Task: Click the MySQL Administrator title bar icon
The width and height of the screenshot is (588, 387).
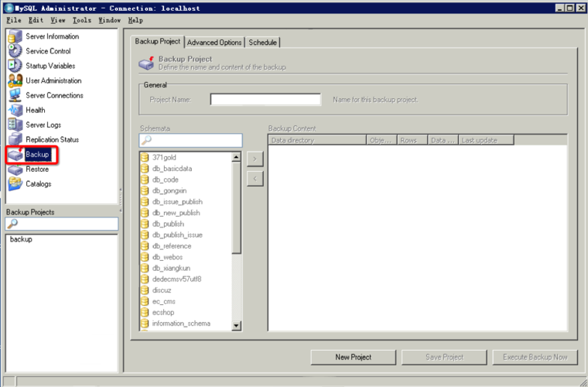Action: [x=9, y=8]
